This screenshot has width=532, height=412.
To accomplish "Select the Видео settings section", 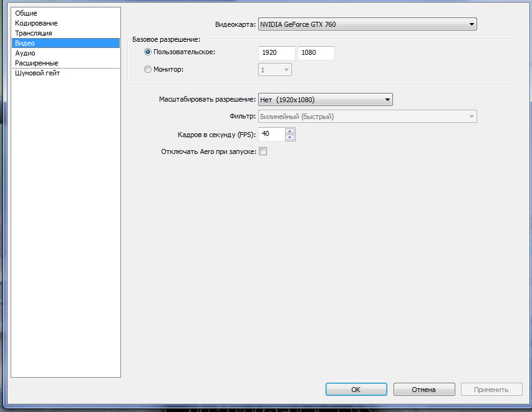I will point(65,43).
